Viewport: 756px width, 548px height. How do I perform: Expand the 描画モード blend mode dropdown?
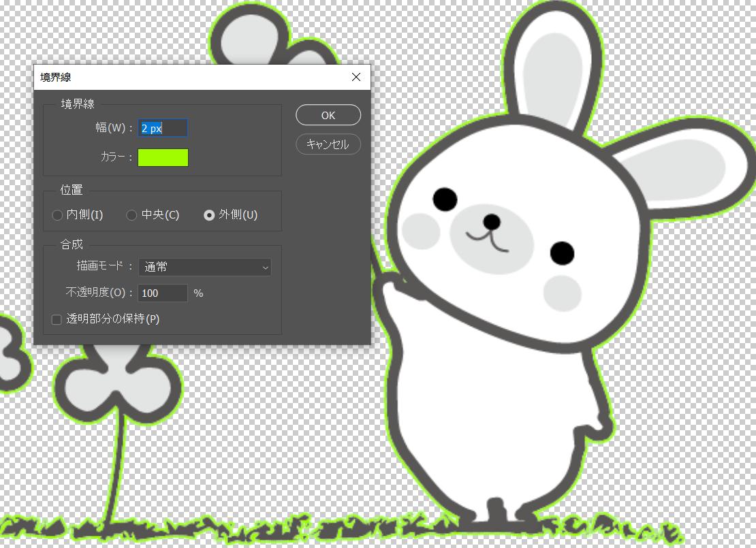(x=204, y=268)
